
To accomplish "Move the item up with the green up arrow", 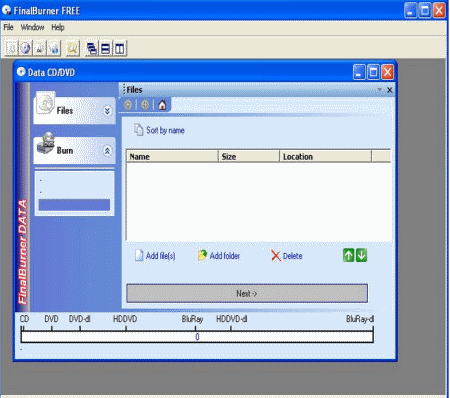I will [348, 255].
